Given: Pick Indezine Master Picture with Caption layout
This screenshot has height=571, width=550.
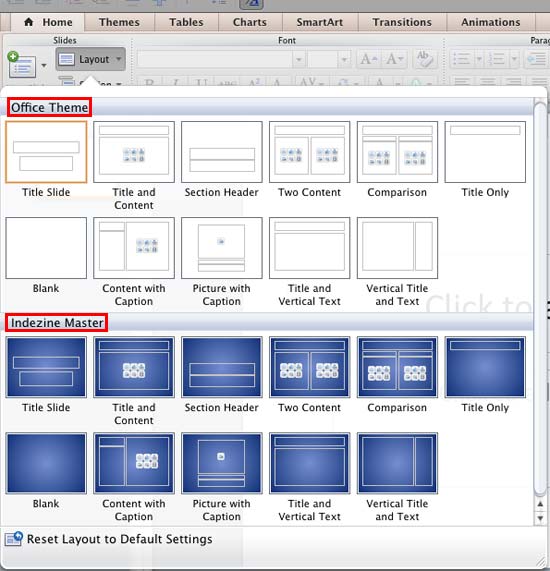Looking at the screenshot, I should click(221, 463).
